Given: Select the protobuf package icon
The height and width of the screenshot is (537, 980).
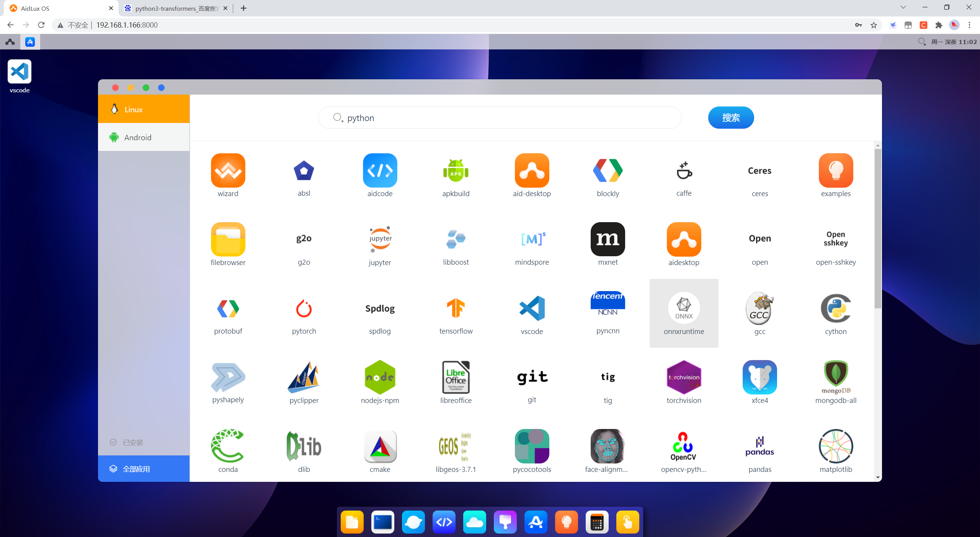Looking at the screenshot, I should pos(228,308).
